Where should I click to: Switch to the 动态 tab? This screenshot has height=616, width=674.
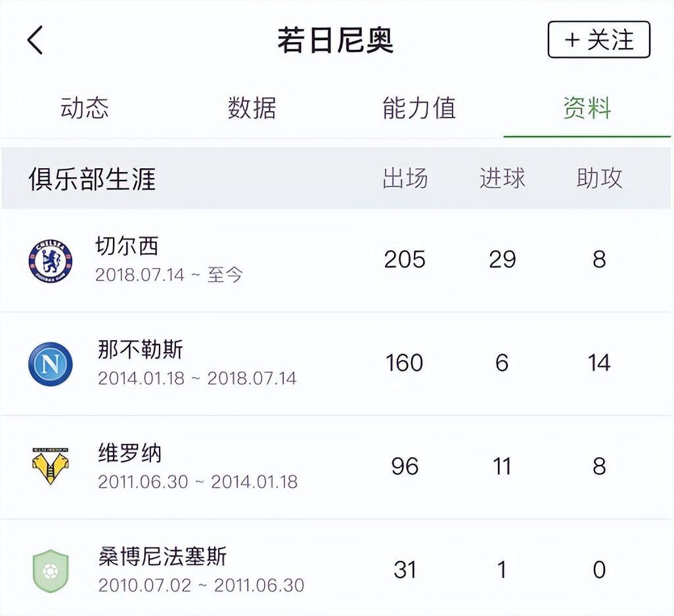tap(85, 108)
